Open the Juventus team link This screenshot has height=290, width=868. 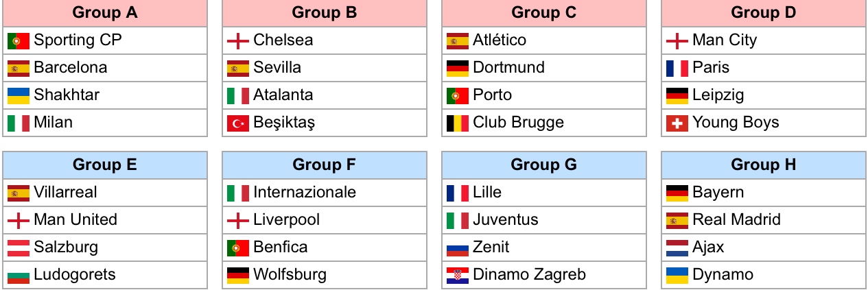506,220
